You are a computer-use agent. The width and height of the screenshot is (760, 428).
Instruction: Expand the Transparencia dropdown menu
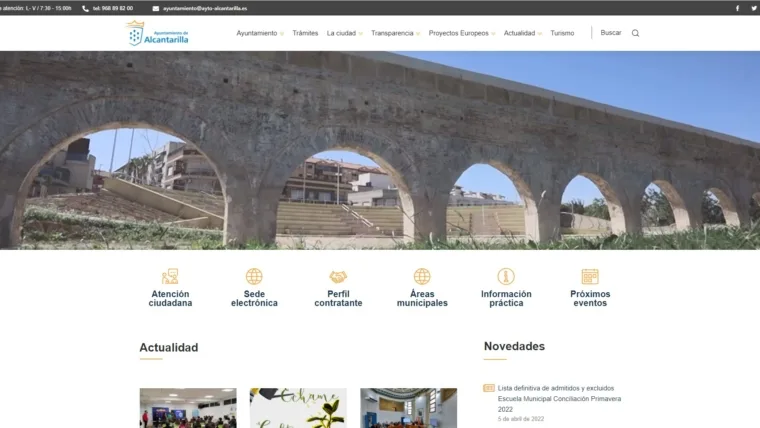point(396,33)
